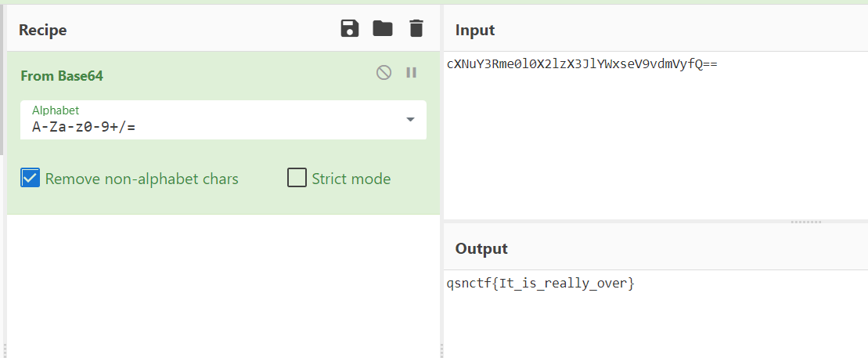The image size is (868, 358).
Task: Expand the Alphabet dropdown arrow
Action: click(410, 120)
